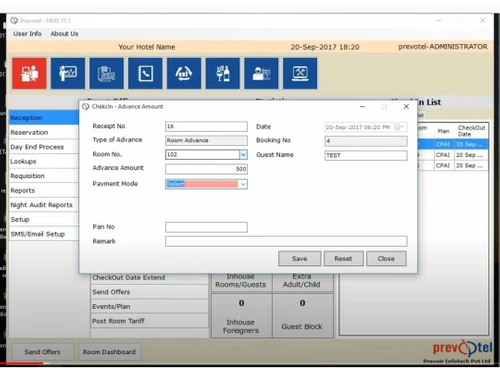Image resolution: width=500 pixels, height=375 pixels.
Task: Click the Remark field
Action: tap(286, 241)
